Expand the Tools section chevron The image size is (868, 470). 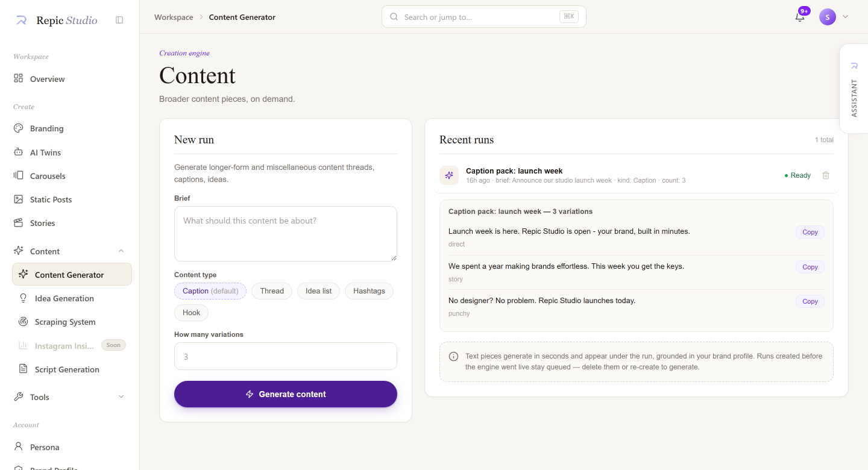coord(121,396)
